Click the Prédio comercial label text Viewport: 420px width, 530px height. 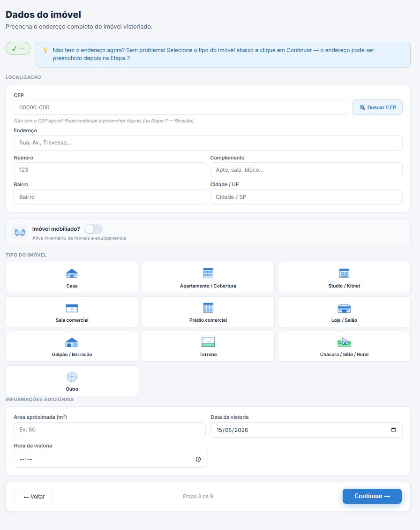208,320
